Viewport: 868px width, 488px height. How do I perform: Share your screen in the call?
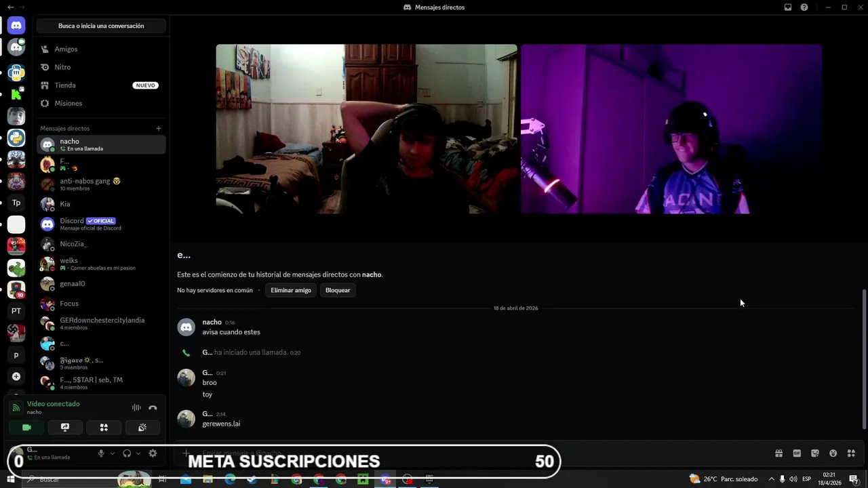(65, 428)
